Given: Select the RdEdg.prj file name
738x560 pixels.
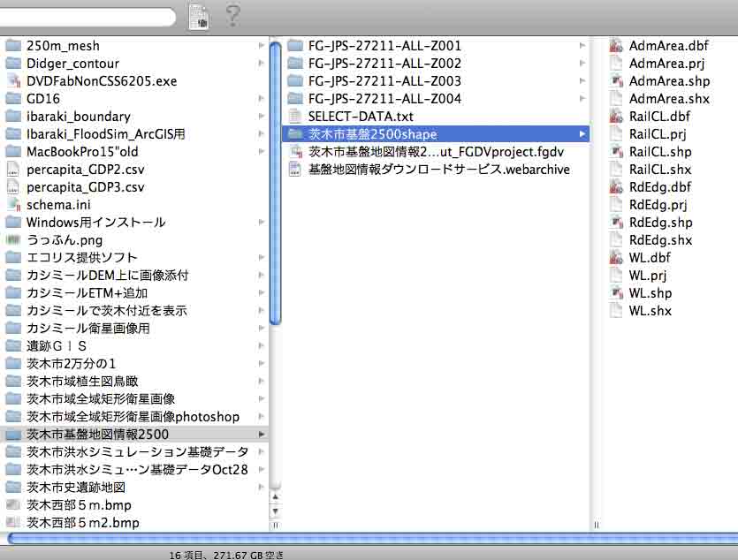Looking at the screenshot, I should [x=658, y=205].
